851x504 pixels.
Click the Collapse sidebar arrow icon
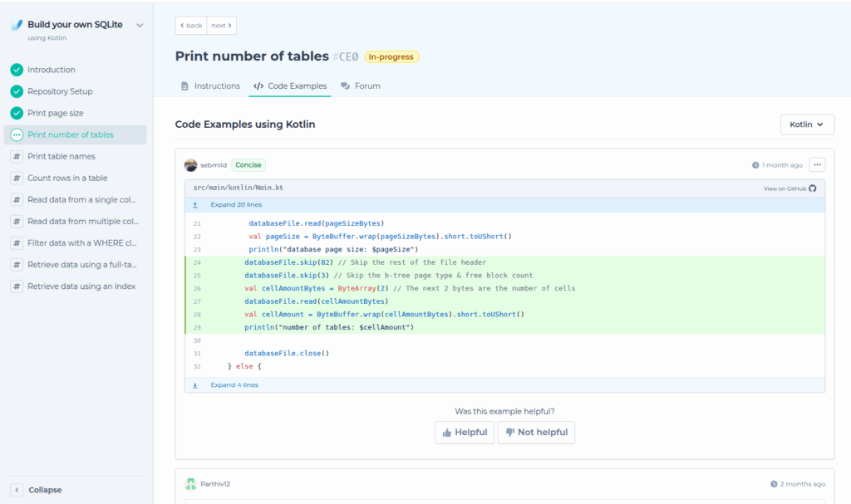point(17,490)
